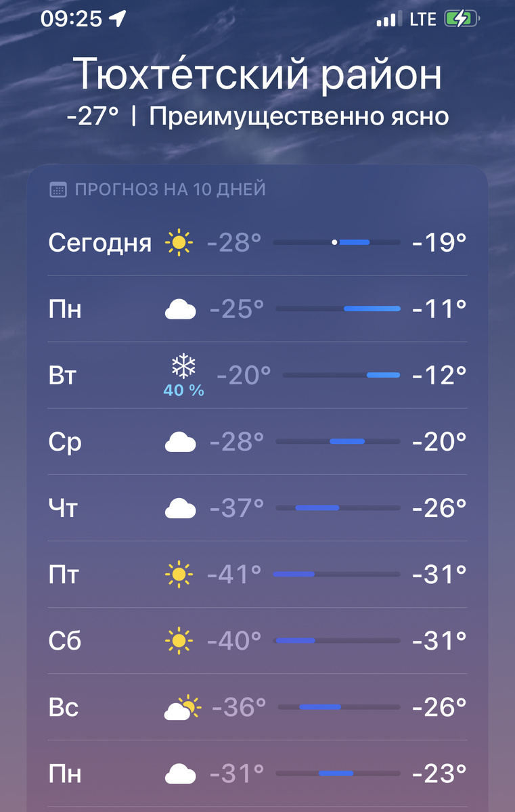Tap the sunny icon for Сегодня row
The width and height of the screenshot is (515, 812).
pyautogui.click(x=180, y=242)
